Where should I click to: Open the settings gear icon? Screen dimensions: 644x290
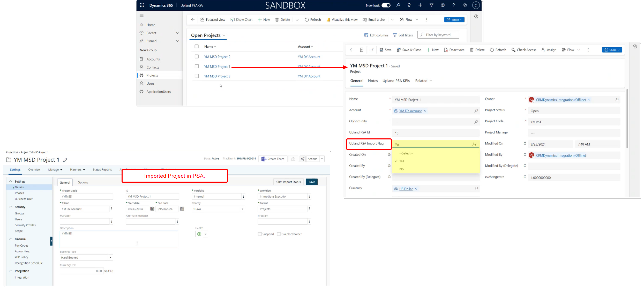coord(443,5)
